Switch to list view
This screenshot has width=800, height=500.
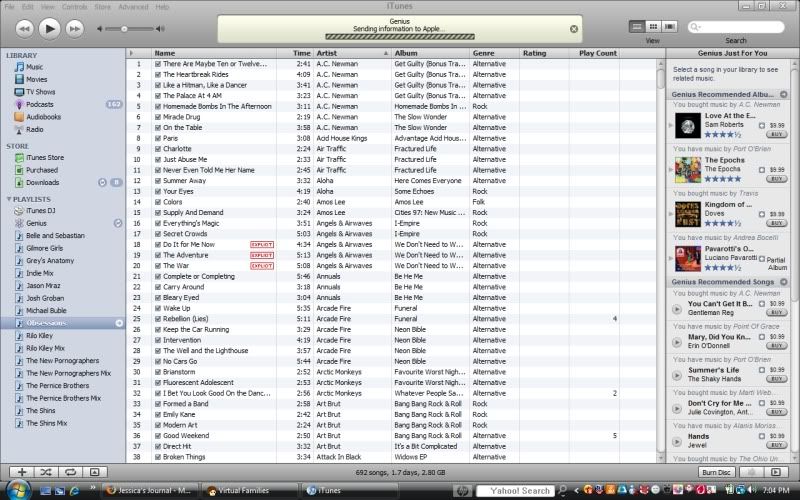(x=637, y=27)
